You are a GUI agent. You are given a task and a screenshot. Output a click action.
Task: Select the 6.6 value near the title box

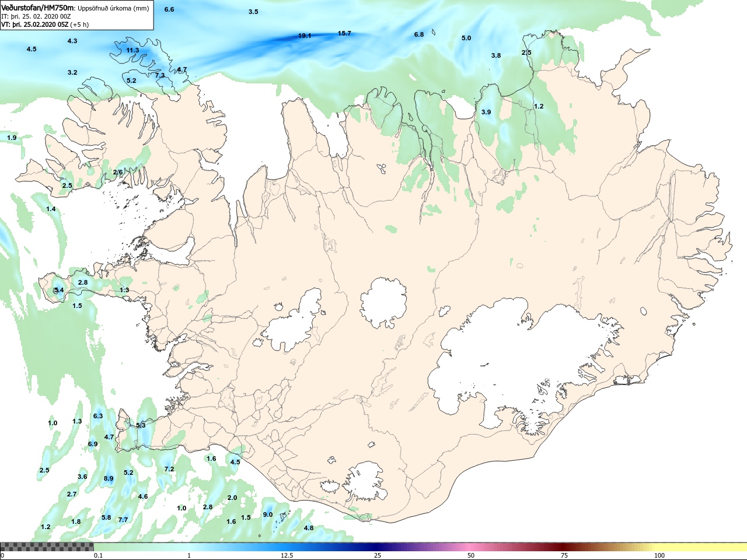pos(169,9)
